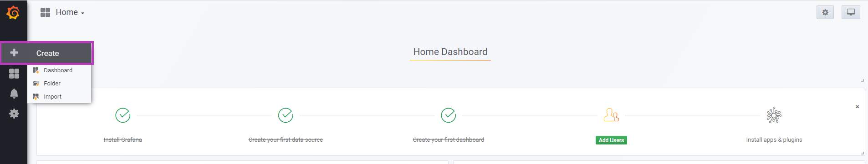This screenshot has height=164, width=868.
Task: Open the Create plus icon
Action: (x=14, y=53)
